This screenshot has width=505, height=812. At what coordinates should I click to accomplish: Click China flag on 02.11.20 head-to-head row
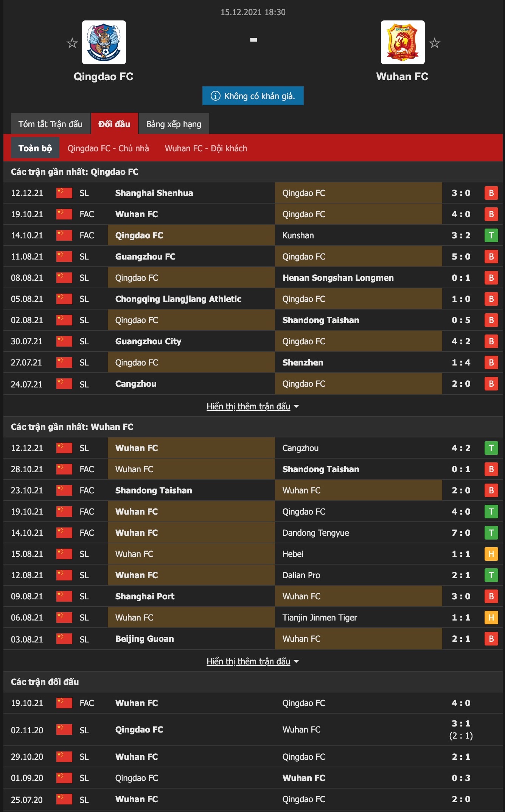(64, 729)
